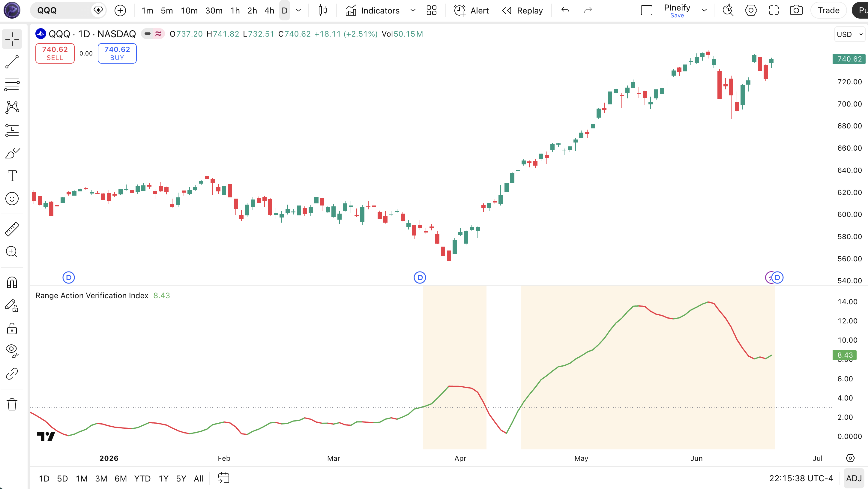The image size is (868, 489).
Task: Enter fullscreen mode
Action: pos(774,10)
